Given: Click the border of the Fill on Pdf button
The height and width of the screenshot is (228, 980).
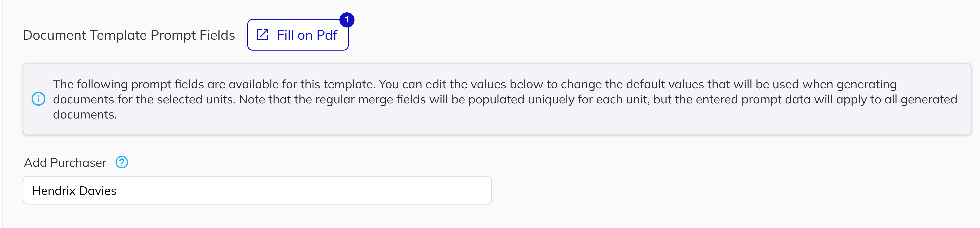Looking at the screenshot, I should coord(298,50).
